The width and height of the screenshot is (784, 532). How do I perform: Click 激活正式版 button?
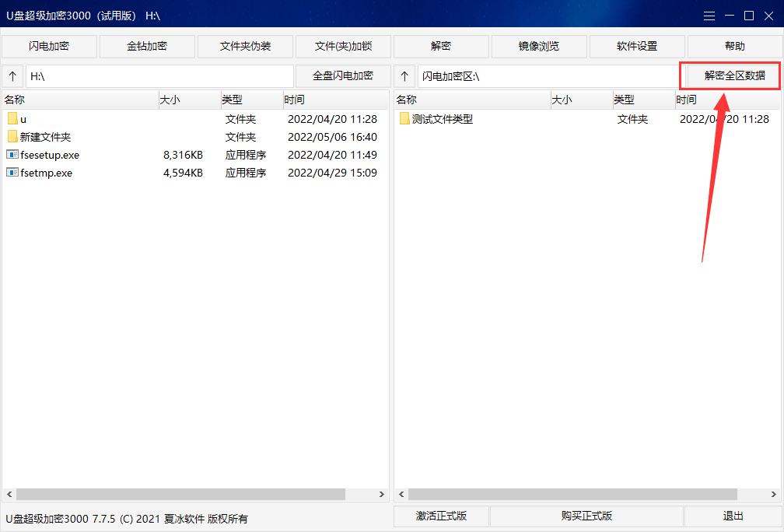[441, 516]
